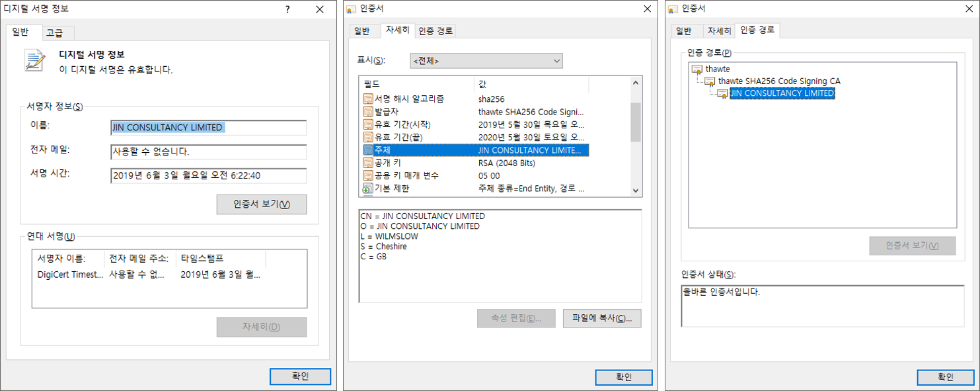Screen dimensions: 980x391
Task: Click the 전자 메일 field
Action: 209,152
